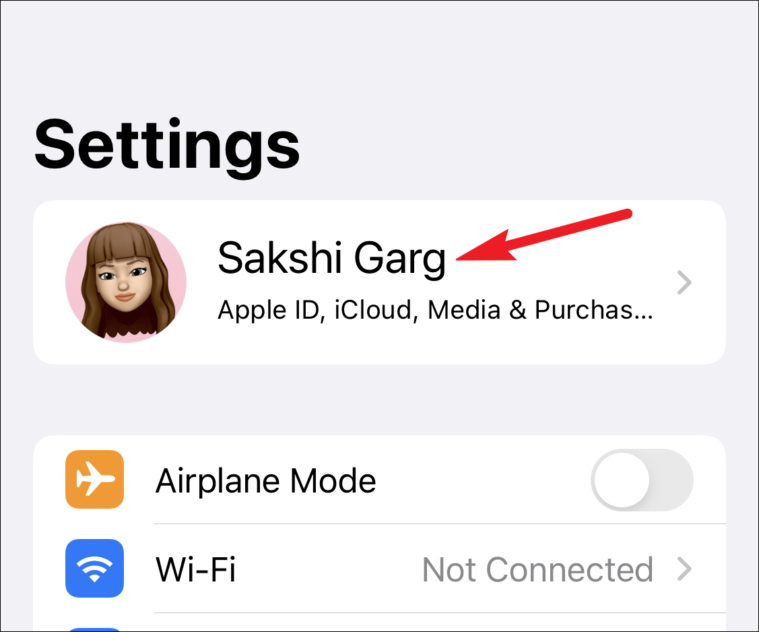Image resolution: width=759 pixels, height=632 pixels.
Task: Click the Settings page heading
Action: point(167,145)
